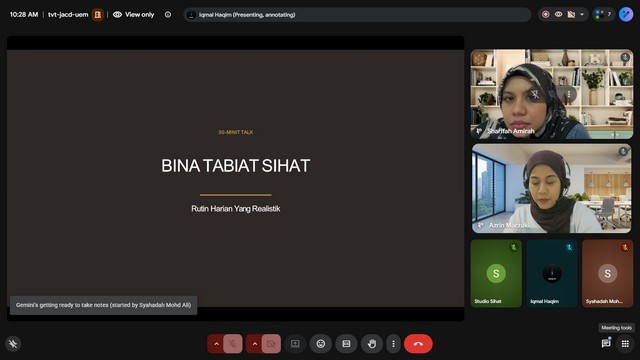Toggle the muted microphone button
Viewport: 640px width, 360px height.
click(x=233, y=344)
